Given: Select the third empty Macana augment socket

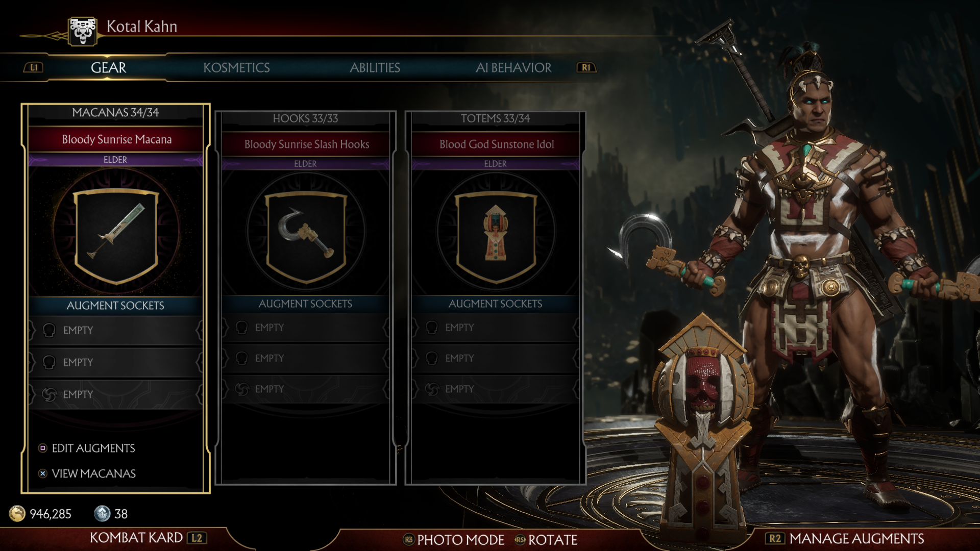Looking at the screenshot, I should [x=116, y=394].
